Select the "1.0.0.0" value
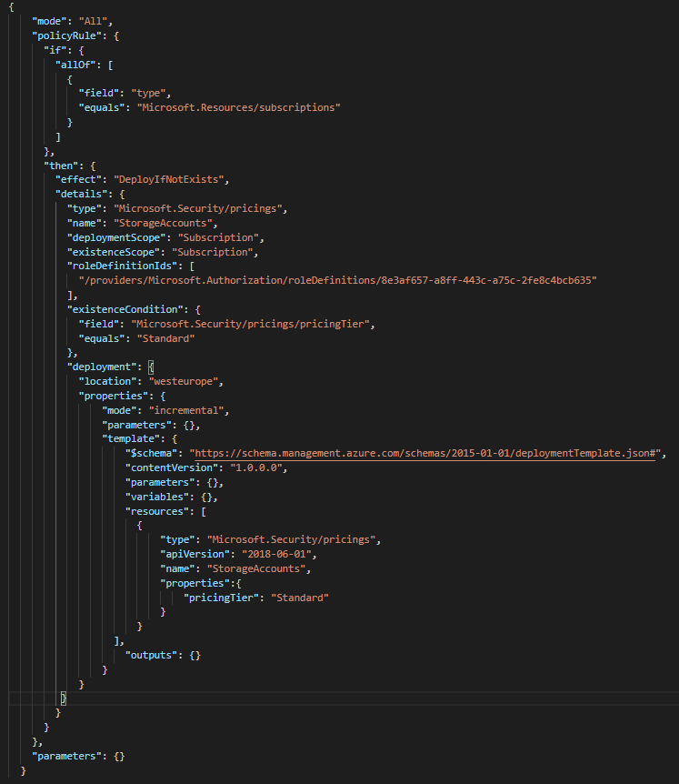 point(255,468)
